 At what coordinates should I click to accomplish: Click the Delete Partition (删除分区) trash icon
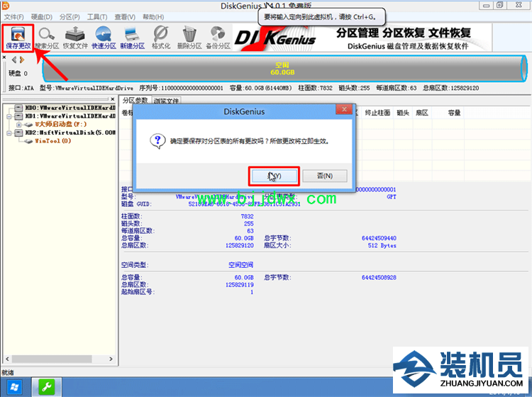(189, 37)
